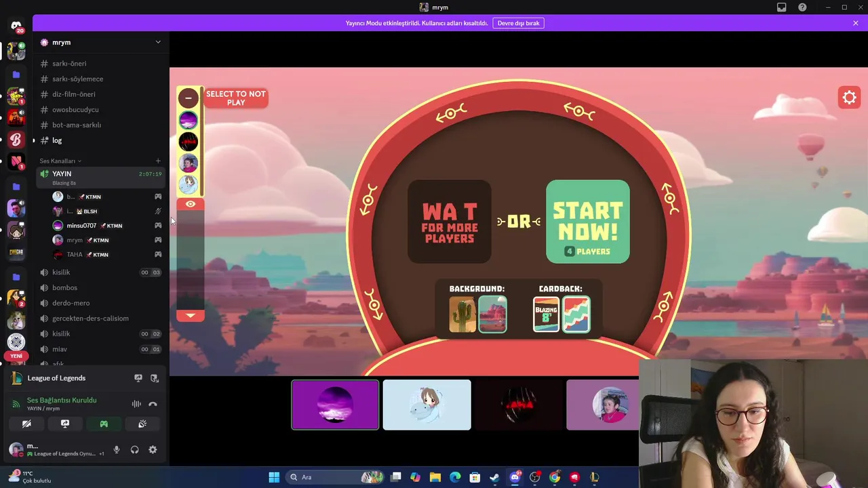Open the log channel

tap(100, 140)
